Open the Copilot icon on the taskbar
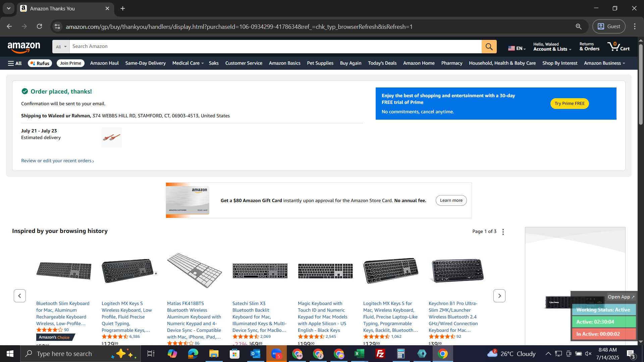 [172, 354]
